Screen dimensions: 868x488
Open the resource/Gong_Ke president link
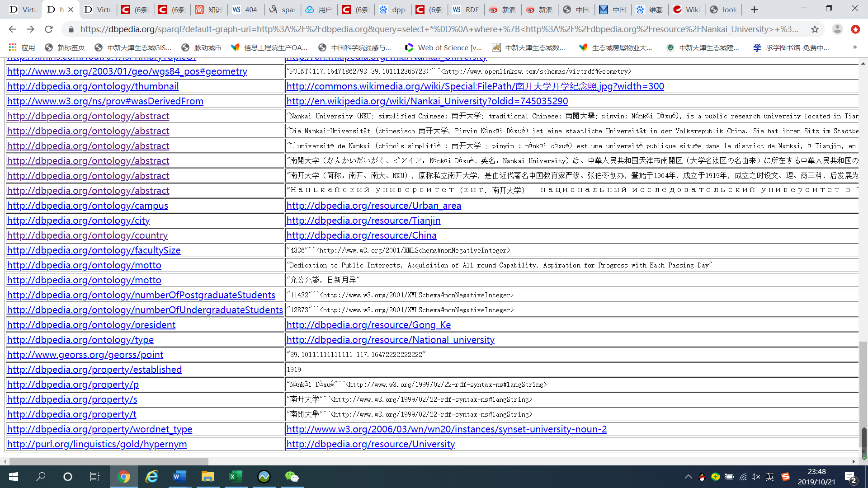pyautogui.click(x=368, y=325)
